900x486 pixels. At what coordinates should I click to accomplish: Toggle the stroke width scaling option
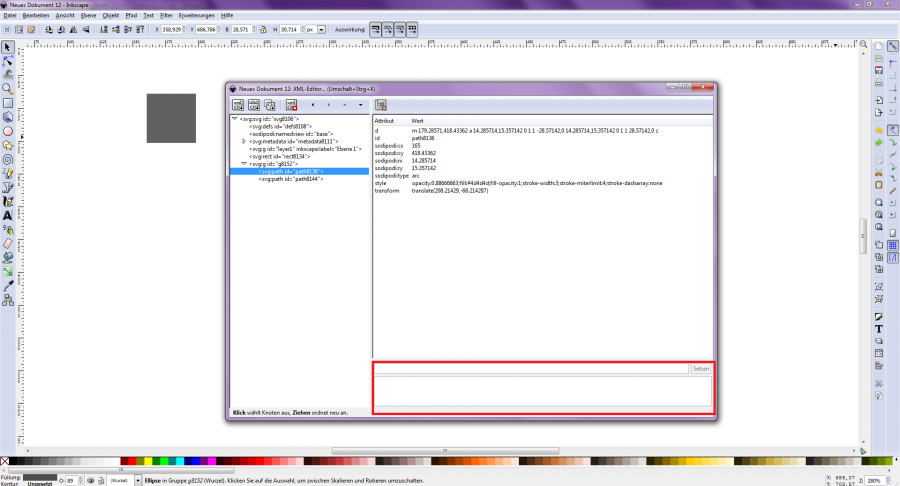tap(376, 30)
